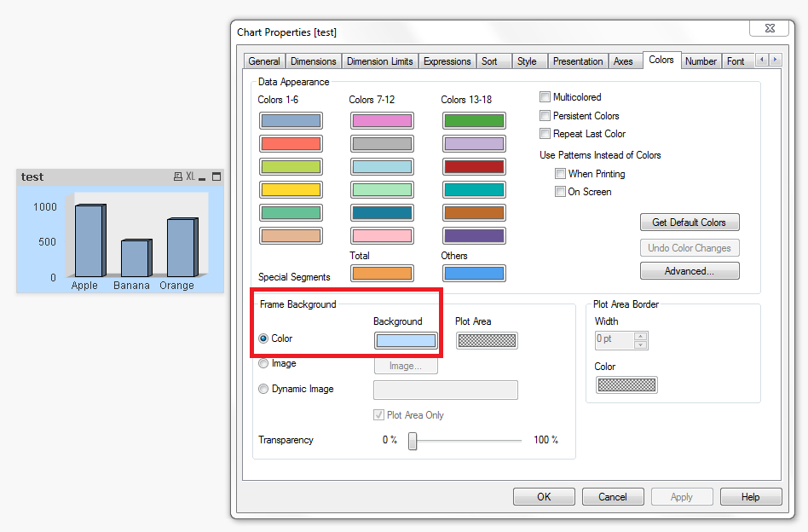Click the purple swatch in Colors 13-18
808x532 pixels.
[x=474, y=235]
